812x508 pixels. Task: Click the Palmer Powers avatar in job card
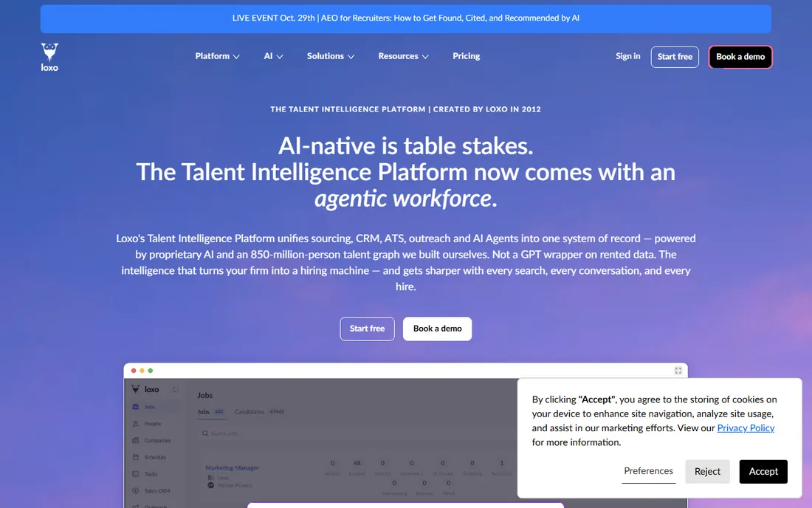click(x=211, y=485)
